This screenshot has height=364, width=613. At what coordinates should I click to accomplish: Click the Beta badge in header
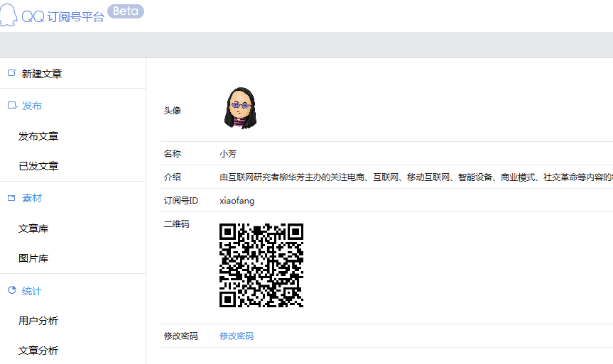(126, 11)
